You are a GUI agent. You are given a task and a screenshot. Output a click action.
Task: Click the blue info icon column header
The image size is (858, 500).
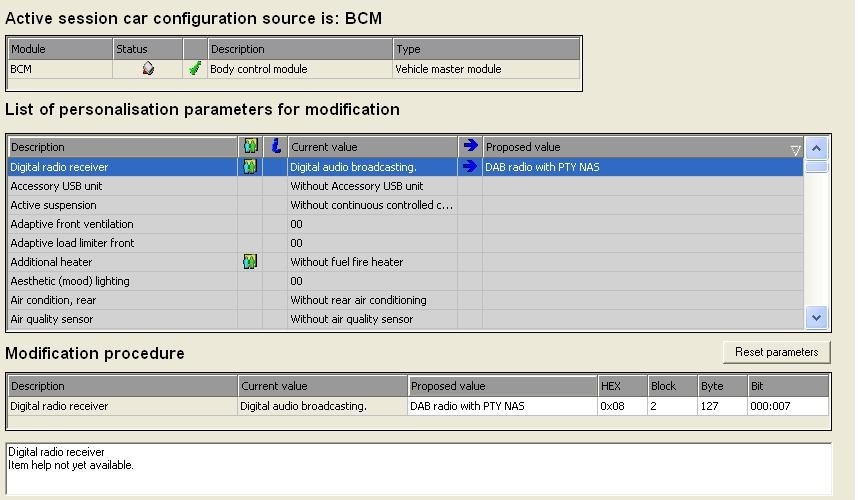pos(276,146)
